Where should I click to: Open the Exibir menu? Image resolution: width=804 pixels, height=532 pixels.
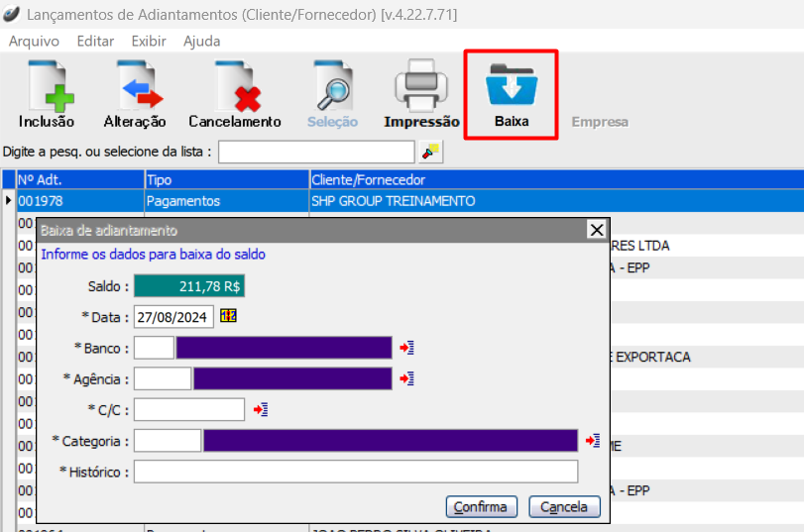click(x=149, y=41)
